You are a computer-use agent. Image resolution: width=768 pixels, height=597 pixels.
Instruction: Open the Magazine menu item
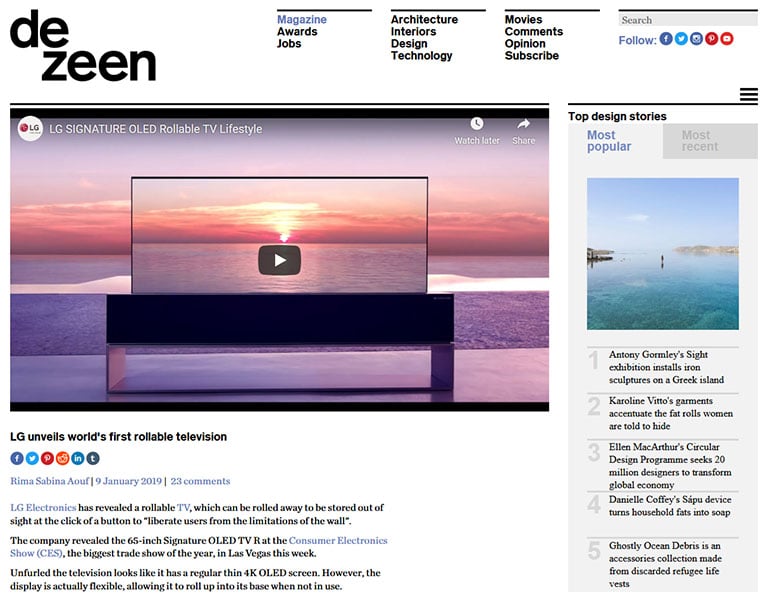point(302,20)
